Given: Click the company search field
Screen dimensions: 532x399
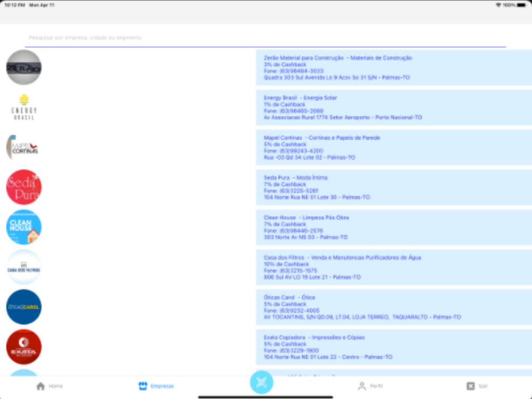Looking at the screenshot, I should [x=265, y=38].
